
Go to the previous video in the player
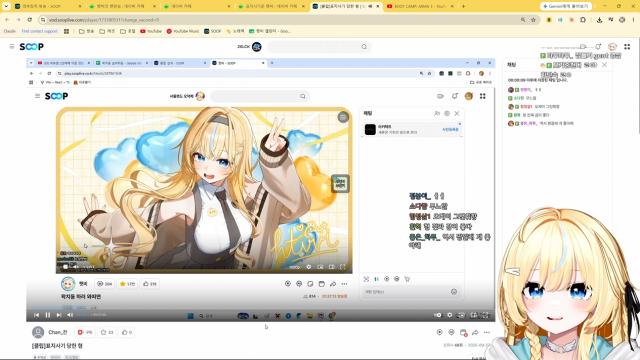click(x=37, y=315)
